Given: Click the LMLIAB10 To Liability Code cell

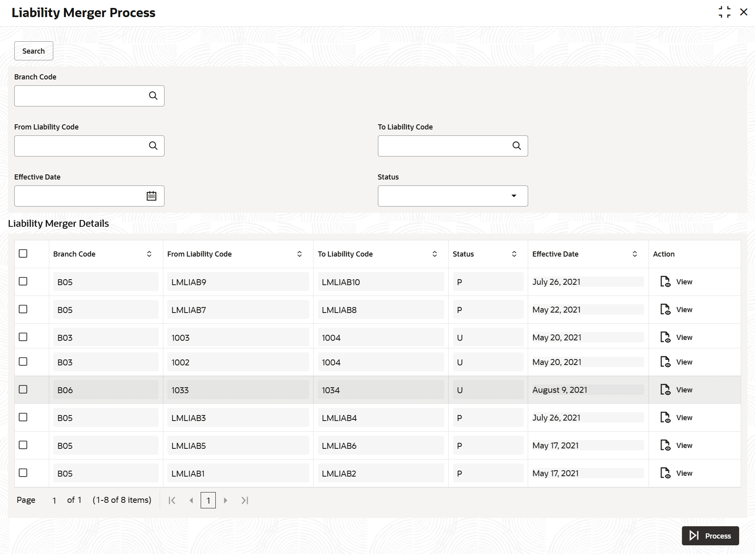Looking at the screenshot, I should pos(381,282).
